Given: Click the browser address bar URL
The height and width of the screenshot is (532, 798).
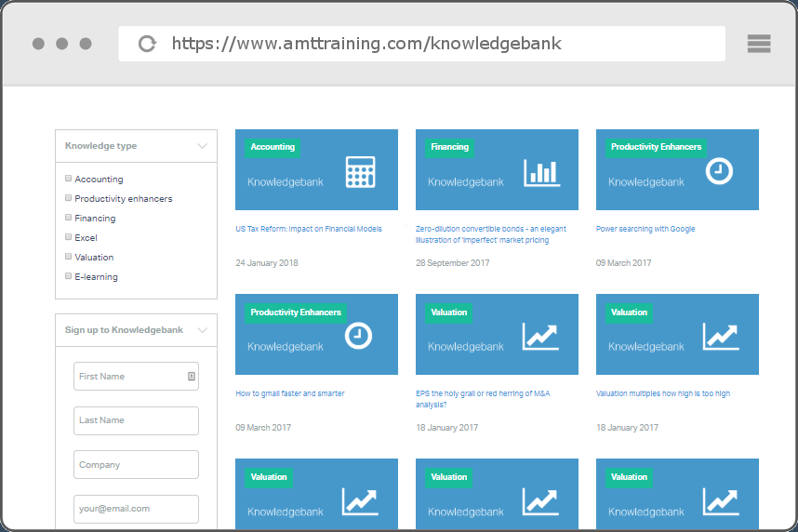Looking at the screenshot, I should coord(366,44).
